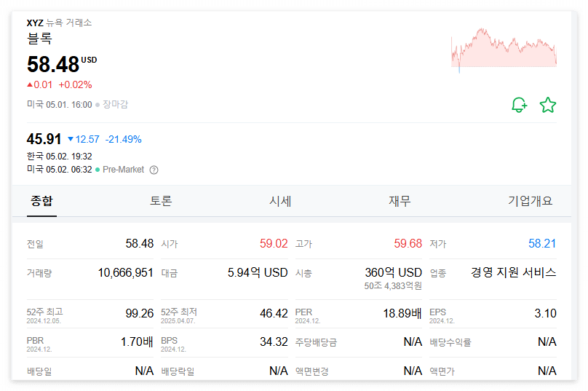Click the 배당수익률 label
This screenshot has height=391, width=588.
[450, 342]
